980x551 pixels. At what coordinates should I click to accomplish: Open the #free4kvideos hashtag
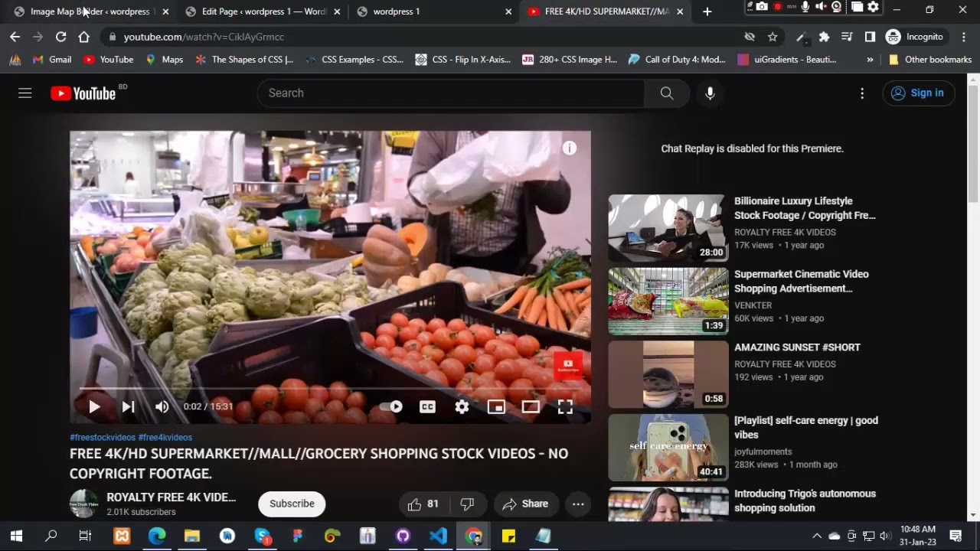[165, 438]
